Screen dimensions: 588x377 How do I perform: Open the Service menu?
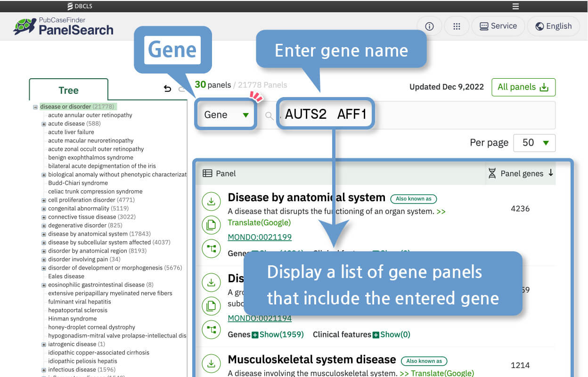[498, 26]
